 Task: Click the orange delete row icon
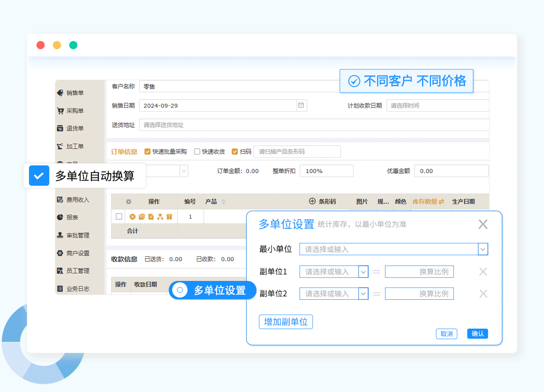pyautogui.click(x=133, y=217)
